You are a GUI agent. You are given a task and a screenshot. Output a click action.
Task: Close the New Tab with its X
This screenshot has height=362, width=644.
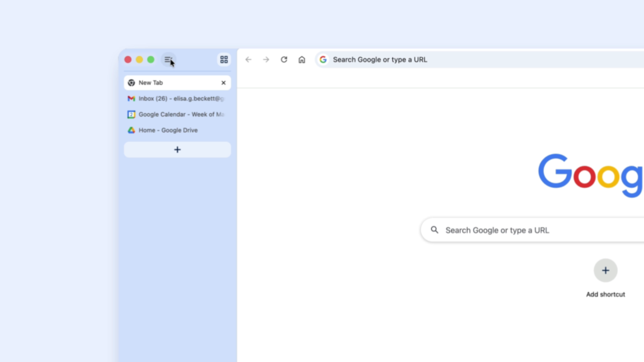coord(223,83)
